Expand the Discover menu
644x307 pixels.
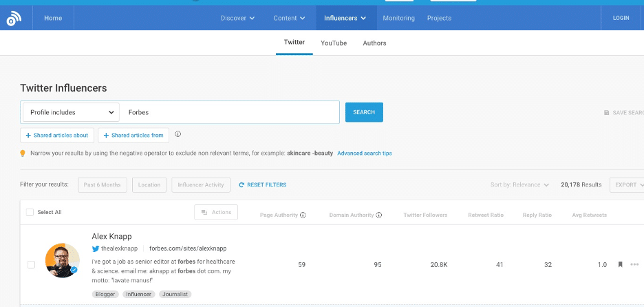[x=237, y=18]
